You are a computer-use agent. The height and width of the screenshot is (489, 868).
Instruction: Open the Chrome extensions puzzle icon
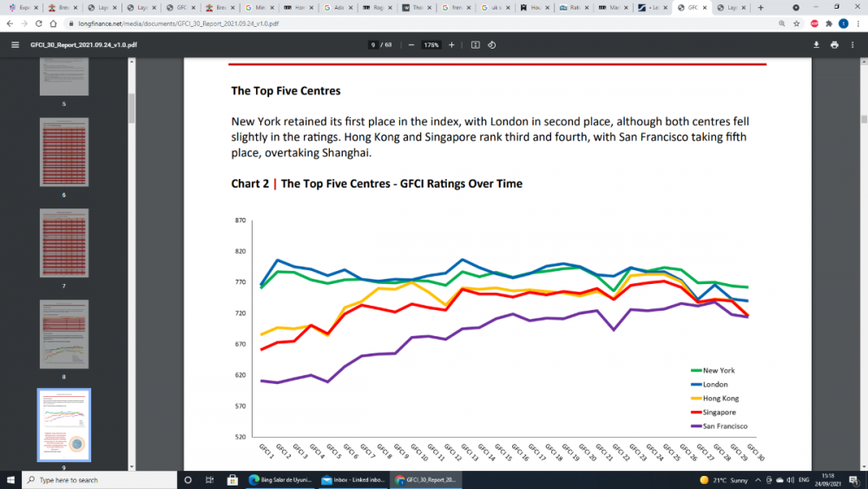pyautogui.click(x=828, y=23)
